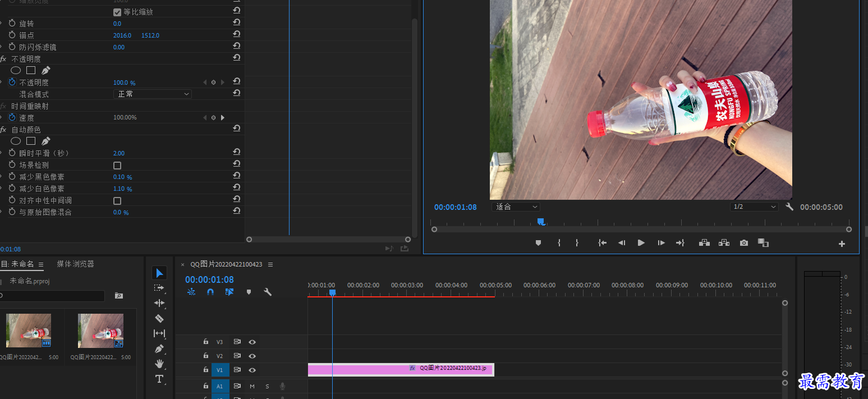Reset the 锚点 parameter
This screenshot has width=868, height=399.
click(237, 35)
